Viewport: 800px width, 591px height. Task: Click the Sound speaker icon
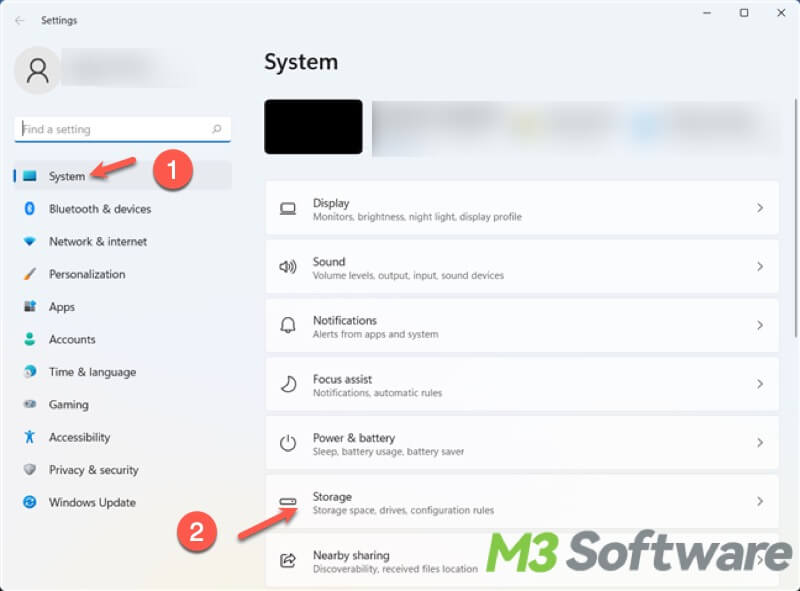[x=288, y=267]
